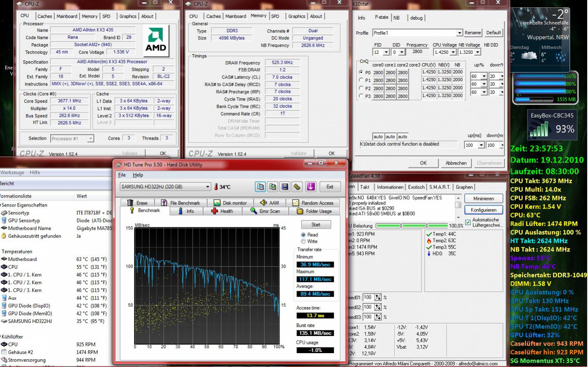This screenshot has height=367, width=588.
Task: Click the Exit button in HD Tune
Action: tap(330, 187)
